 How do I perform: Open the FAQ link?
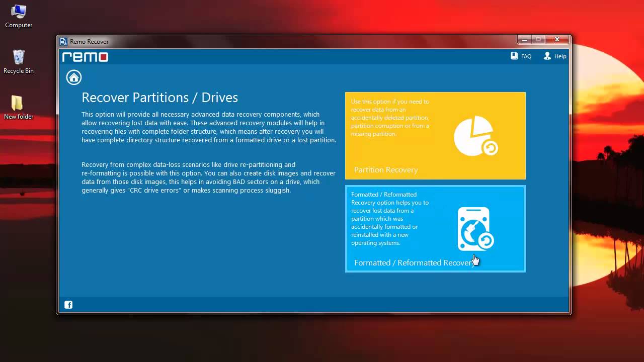(526, 56)
